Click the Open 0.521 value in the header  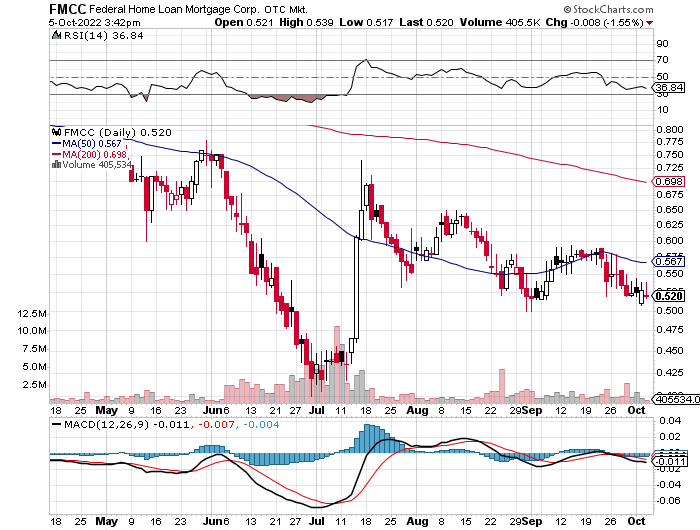pos(244,22)
